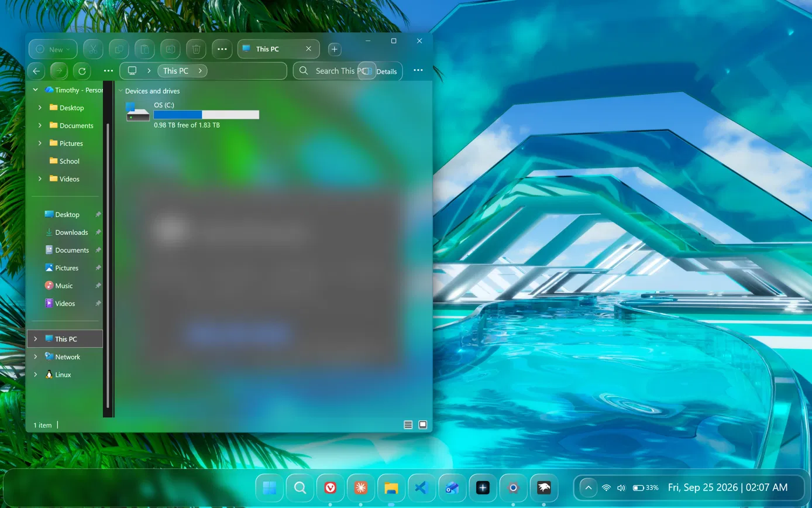Click the This PC breadcrumb

coord(176,71)
